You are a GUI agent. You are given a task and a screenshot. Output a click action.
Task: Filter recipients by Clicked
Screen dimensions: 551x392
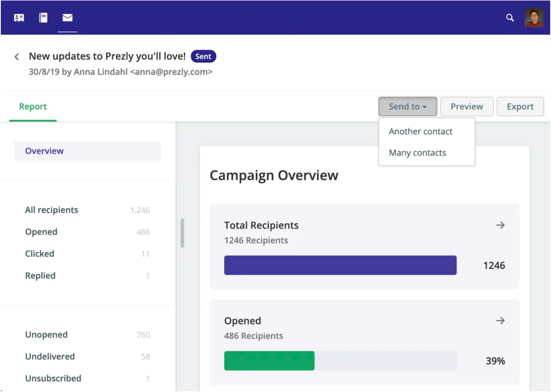point(40,254)
